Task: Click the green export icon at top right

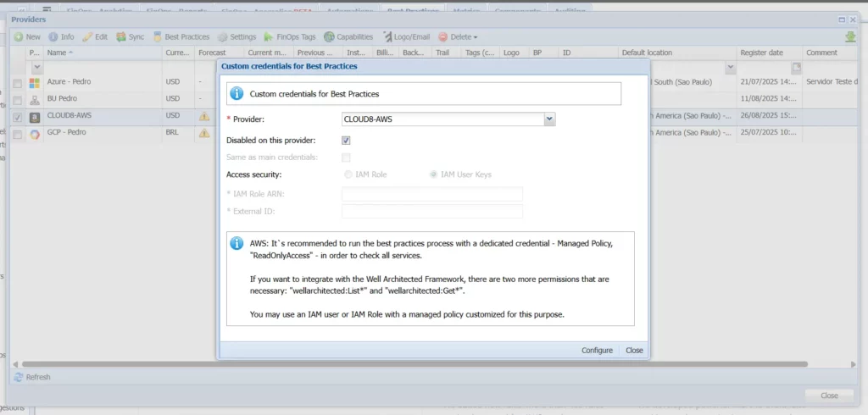Action: (850, 37)
